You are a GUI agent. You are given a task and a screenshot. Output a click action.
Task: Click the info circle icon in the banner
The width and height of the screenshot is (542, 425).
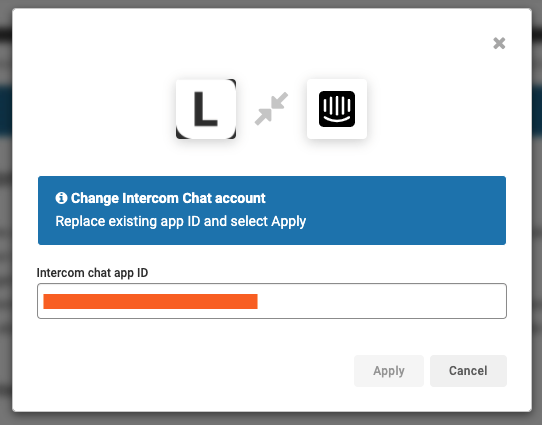pos(61,198)
